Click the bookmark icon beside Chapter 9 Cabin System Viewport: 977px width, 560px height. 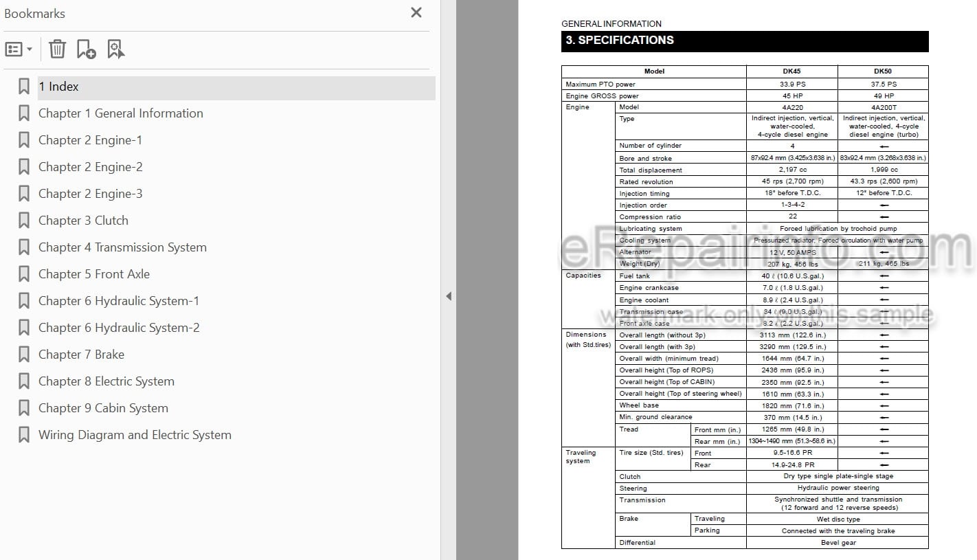(x=24, y=408)
